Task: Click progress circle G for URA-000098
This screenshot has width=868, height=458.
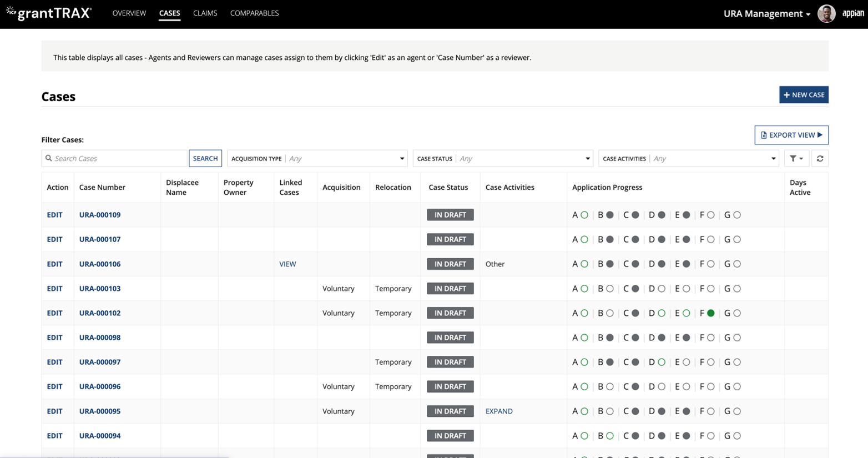Action: coord(737,338)
